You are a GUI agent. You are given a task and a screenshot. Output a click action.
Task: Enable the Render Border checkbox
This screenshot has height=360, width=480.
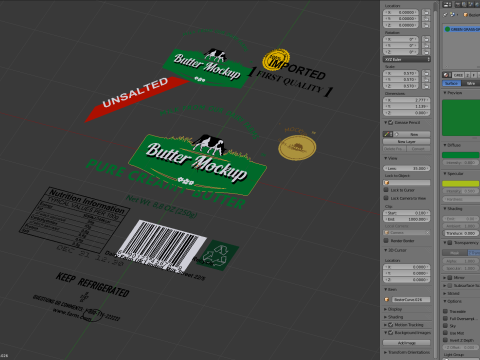point(386,240)
